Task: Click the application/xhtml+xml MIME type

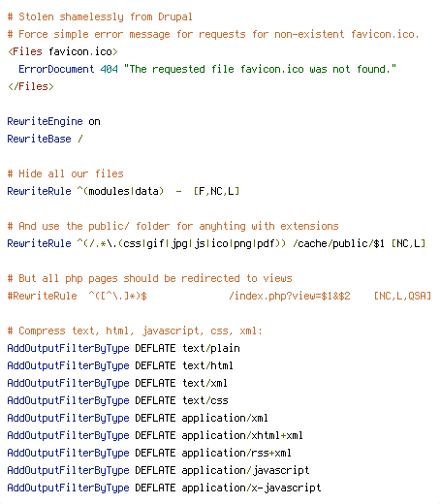Action: (242, 435)
